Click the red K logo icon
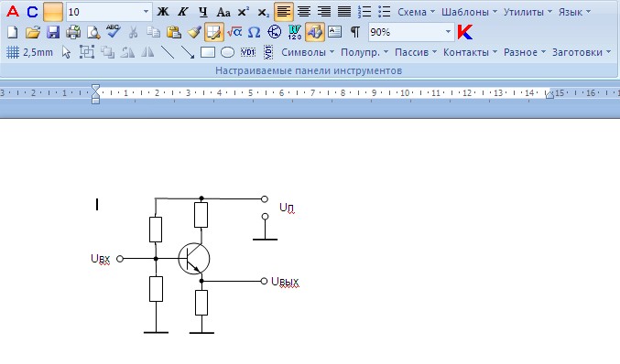The image size is (620, 364). pos(465,32)
